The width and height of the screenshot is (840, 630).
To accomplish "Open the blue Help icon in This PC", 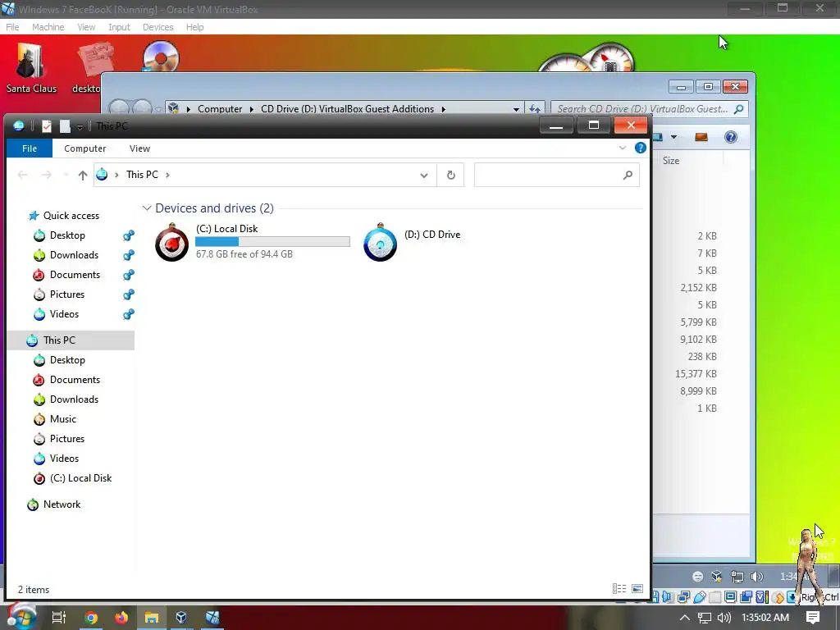I will (640, 148).
